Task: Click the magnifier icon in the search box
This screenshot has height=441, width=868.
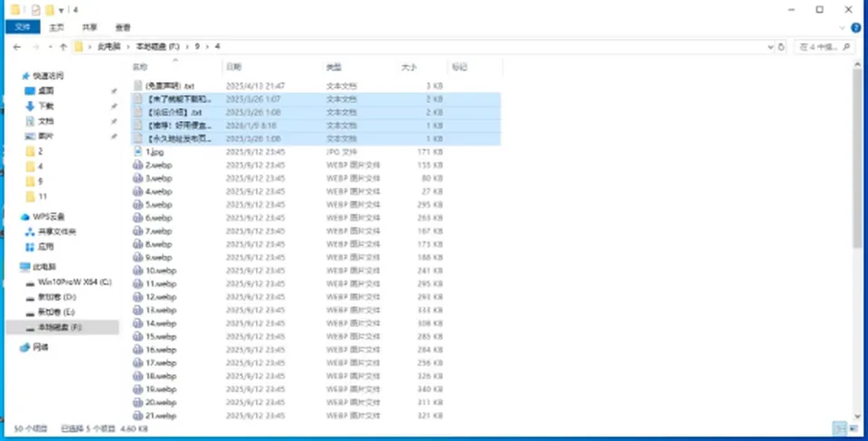Action: click(846, 47)
